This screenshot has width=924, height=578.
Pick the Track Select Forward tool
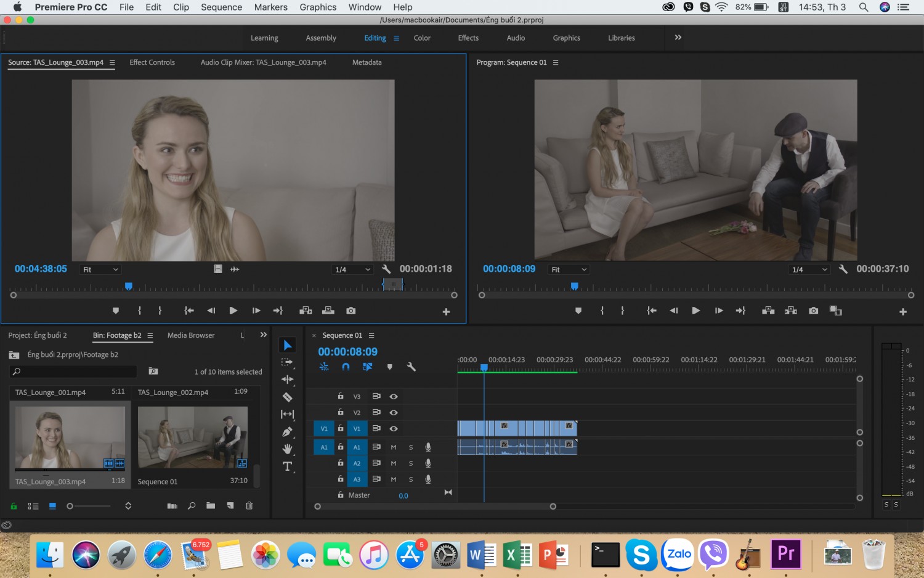[287, 362]
